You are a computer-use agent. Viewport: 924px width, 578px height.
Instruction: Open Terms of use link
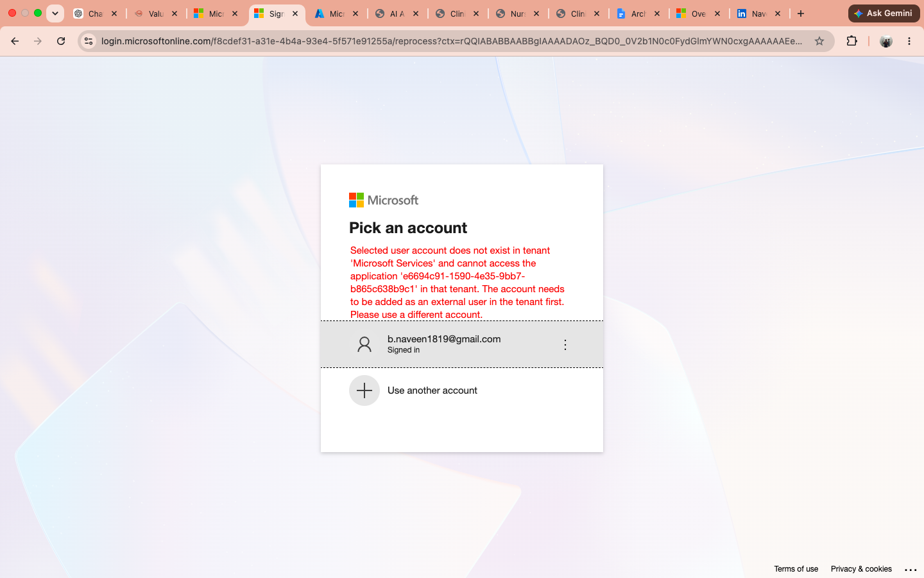coord(796,569)
